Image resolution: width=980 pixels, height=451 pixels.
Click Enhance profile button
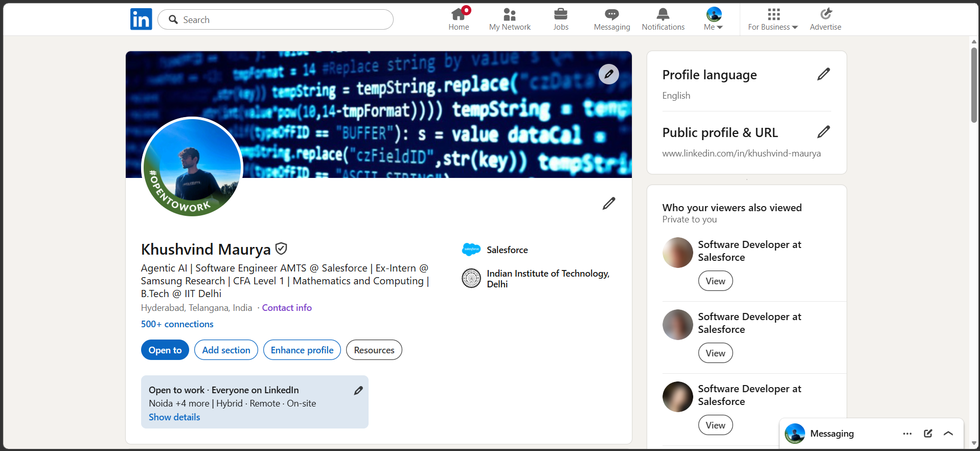[302, 350]
